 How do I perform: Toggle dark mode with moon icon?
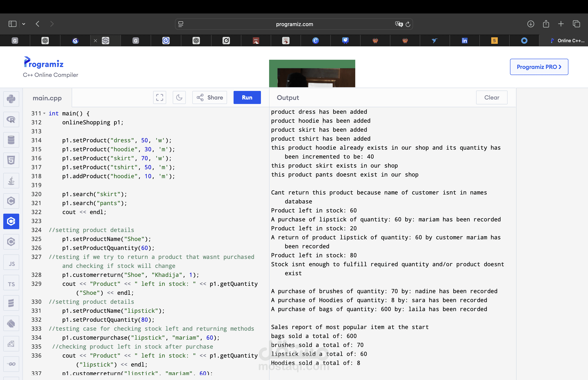(179, 97)
